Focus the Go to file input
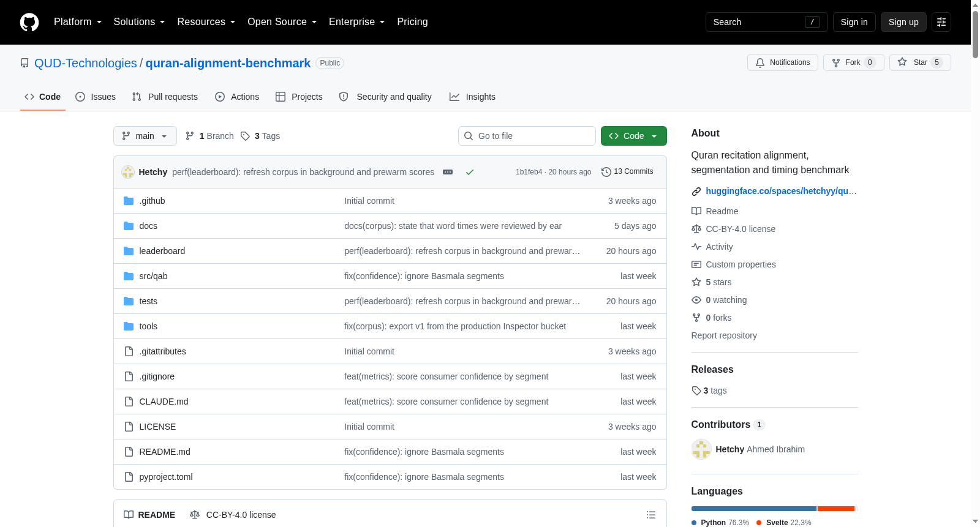 coord(527,136)
